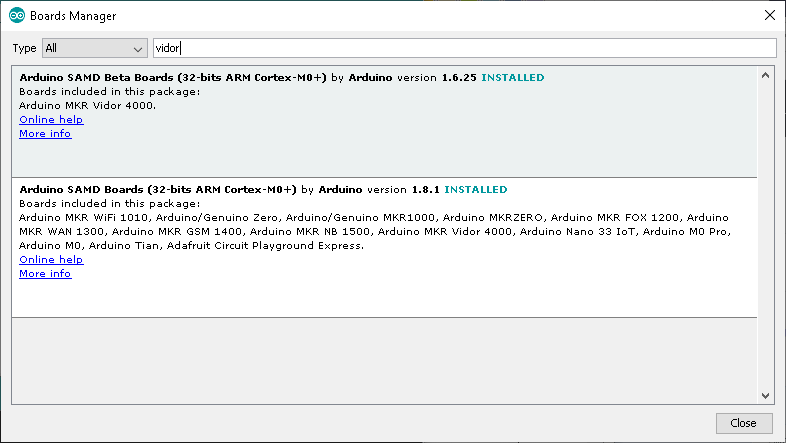Screen dimensions: 786x443
Task: Click the Type label beside the dropdown
Action: pyautogui.click(x=24, y=48)
